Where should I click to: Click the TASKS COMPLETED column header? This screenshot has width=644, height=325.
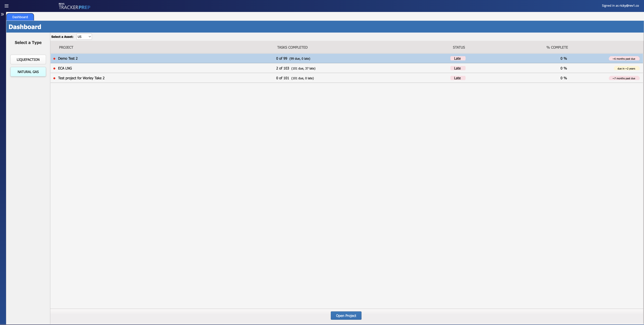click(x=292, y=47)
